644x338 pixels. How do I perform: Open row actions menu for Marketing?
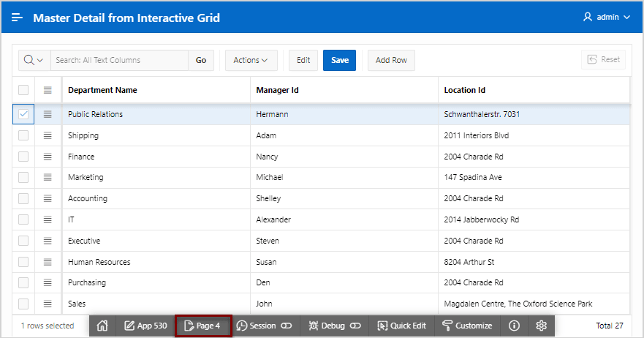(x=48, y=177)
